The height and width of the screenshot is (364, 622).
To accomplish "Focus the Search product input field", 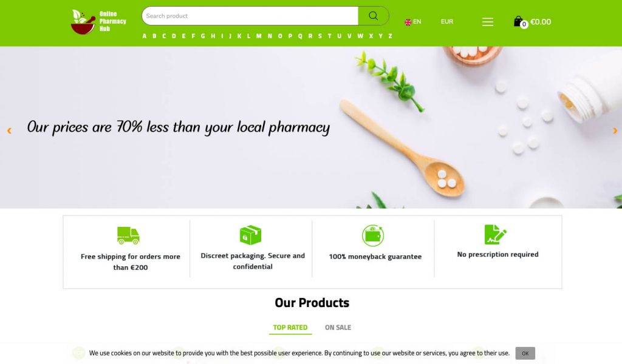I will 250,16.
